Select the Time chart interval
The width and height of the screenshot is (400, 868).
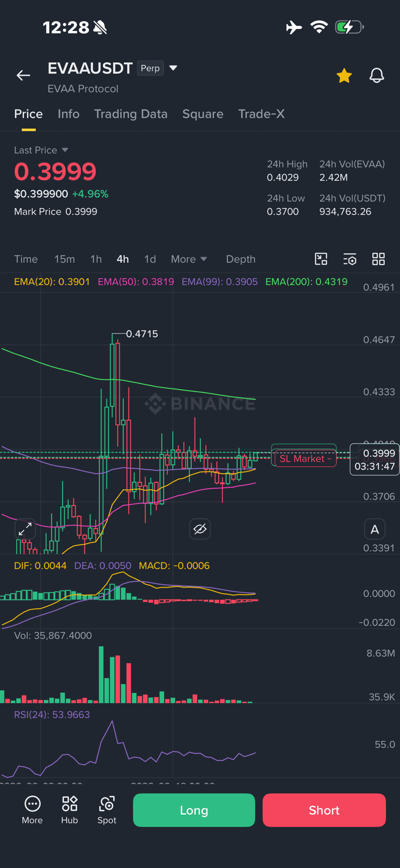pos(26,259)
